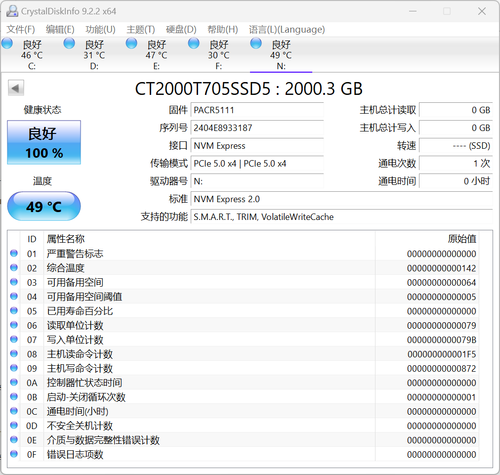Click the firmware field PACR5111
The width and height of the screenshot is (500, 475).
(257, 110)
